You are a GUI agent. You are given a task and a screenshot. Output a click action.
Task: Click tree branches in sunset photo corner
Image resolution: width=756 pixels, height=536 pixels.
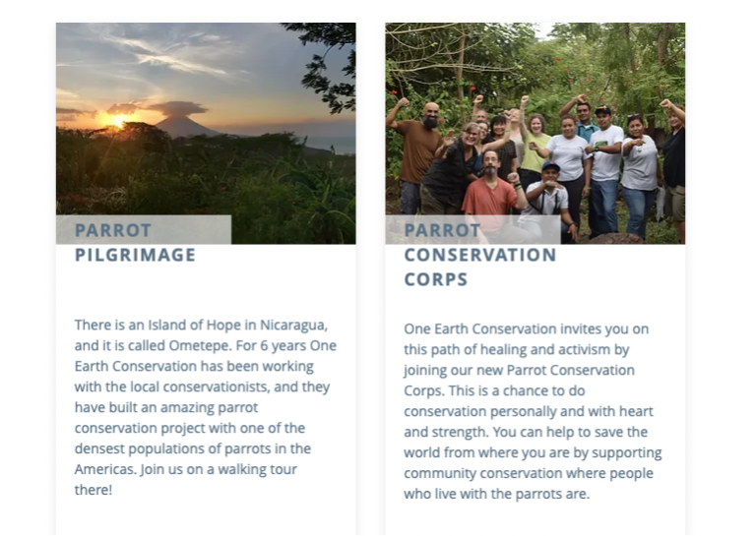pyautogui.click(x=330, y=54)
